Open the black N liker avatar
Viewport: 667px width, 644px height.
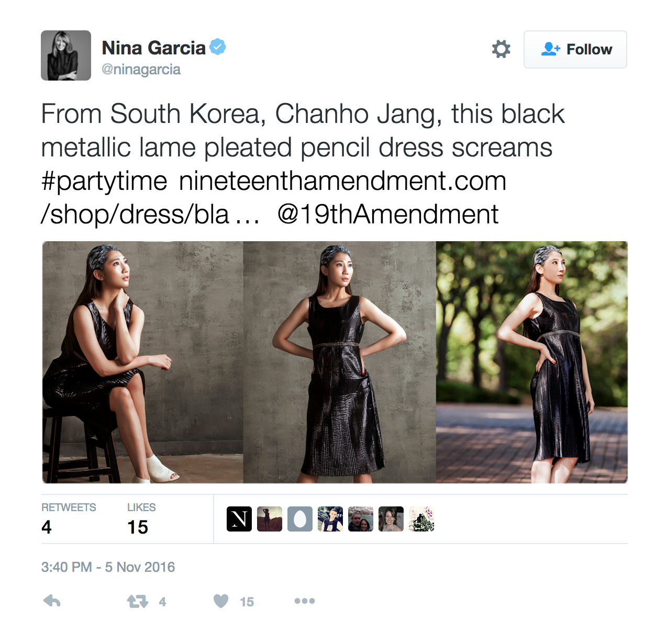click(x=239, y=519)
